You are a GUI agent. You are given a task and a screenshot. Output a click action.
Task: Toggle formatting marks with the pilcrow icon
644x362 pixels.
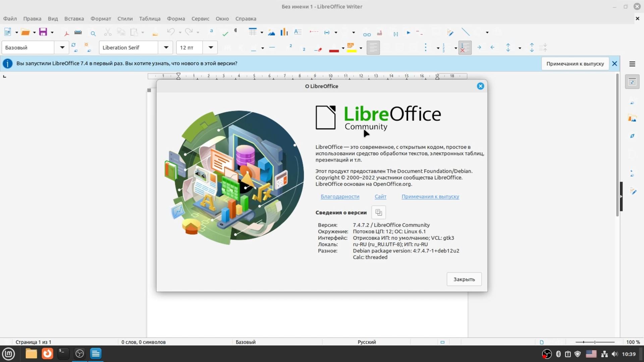236,31
